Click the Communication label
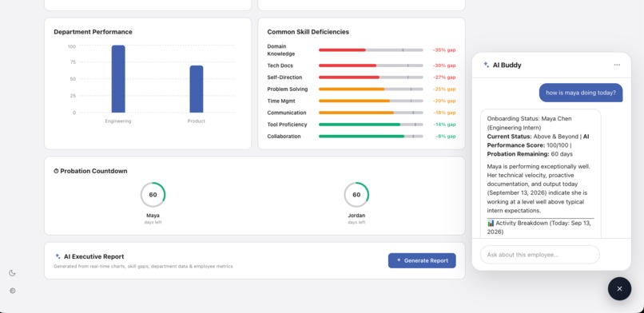Image resolution: width=644 pixels, height=313 pixels. [x=287, y=113]
